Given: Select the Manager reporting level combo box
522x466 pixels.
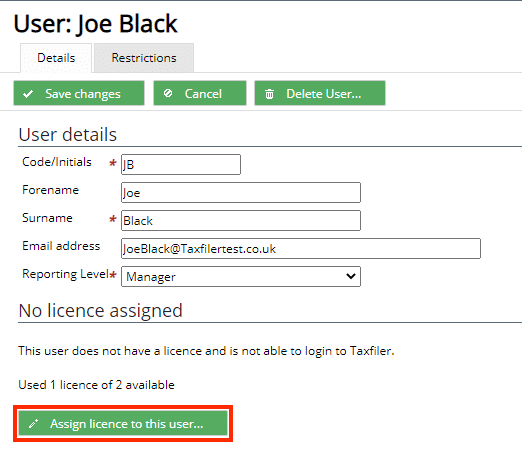Looking at the screenshot, I should click(x=241, y=276).
